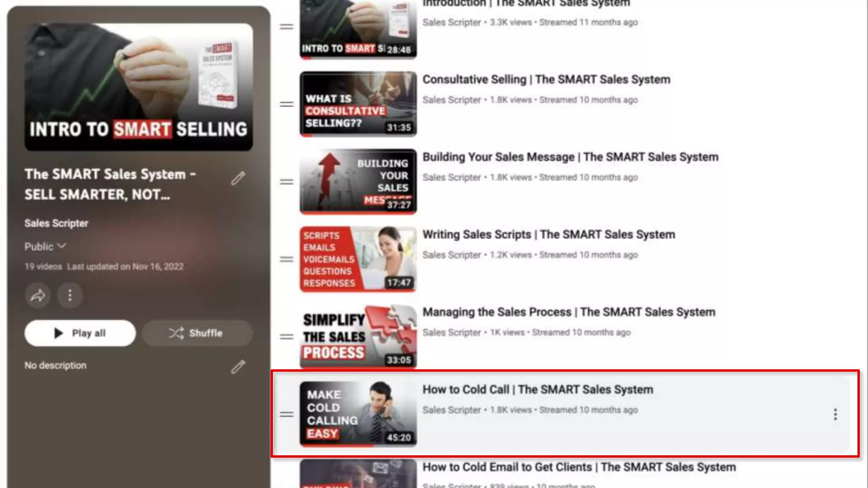Click the share arrow icon
The image size is (868, 488).
(38, 295)
